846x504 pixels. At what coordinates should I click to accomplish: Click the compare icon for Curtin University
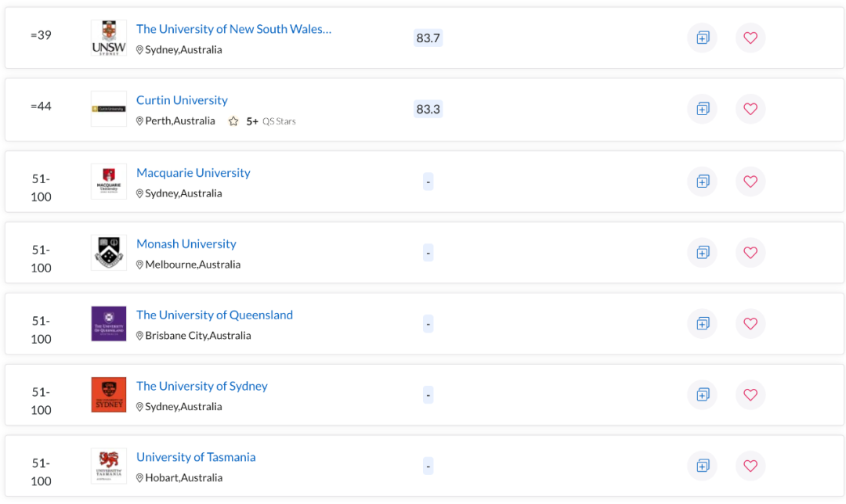tap(702, 109)
